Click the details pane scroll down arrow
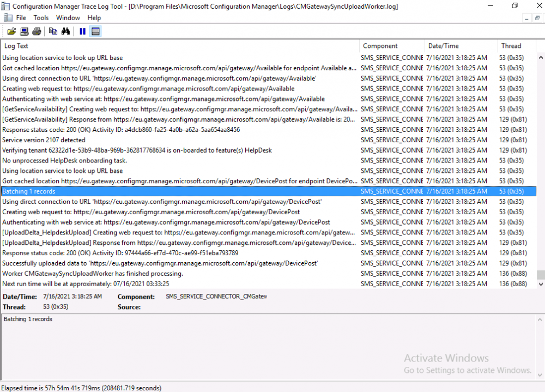The height and width of the screenshot is (392, 545). tap(540, 375)
